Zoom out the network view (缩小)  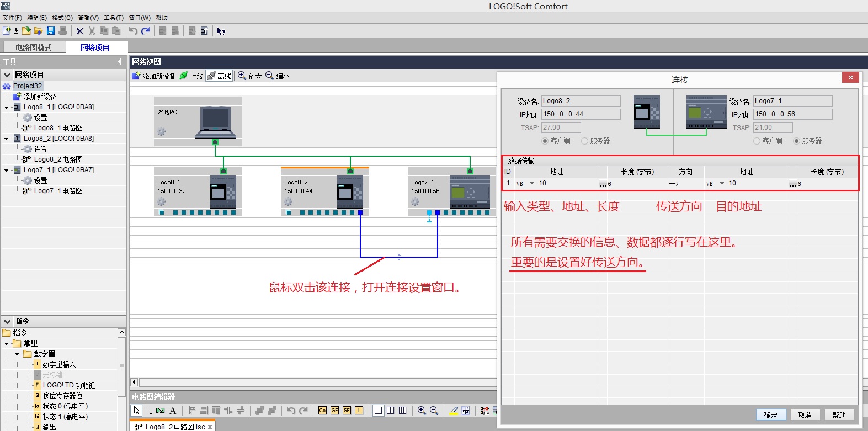tap(277, 76)
